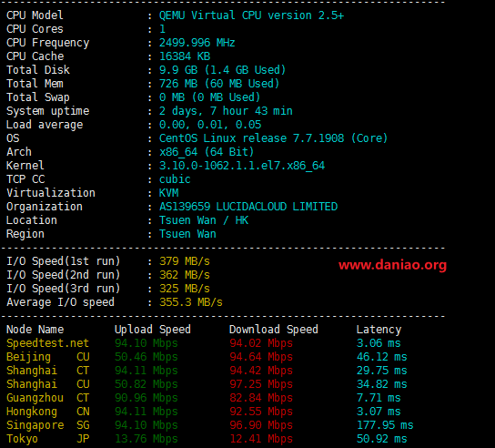Screen dimensions: 495x448
Task: Click the AS139659 LUCIDACLOUD LIMITED organization text
Action: pos(248,207)
